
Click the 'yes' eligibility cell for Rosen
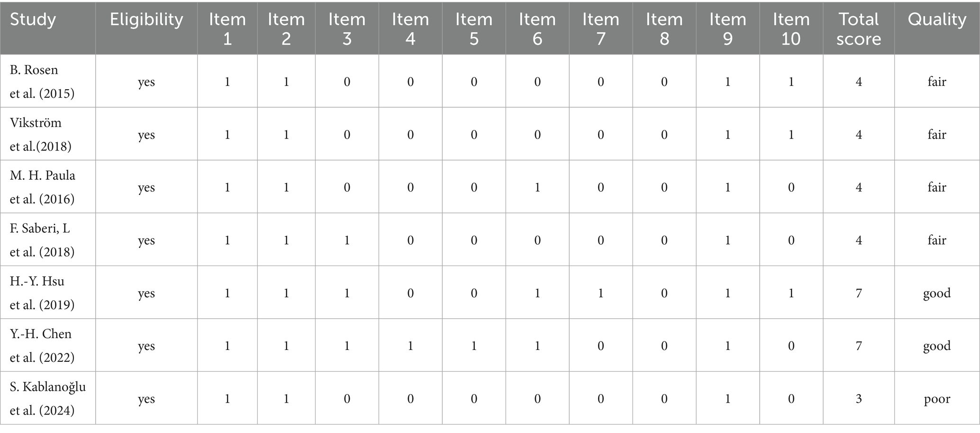point(146,82)
